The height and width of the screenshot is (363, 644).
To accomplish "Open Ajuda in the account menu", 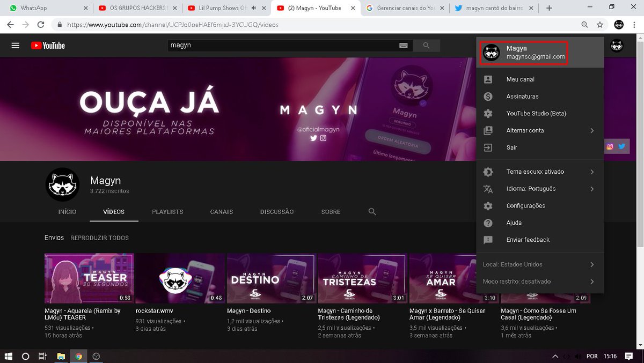I will tap(540, 223).
